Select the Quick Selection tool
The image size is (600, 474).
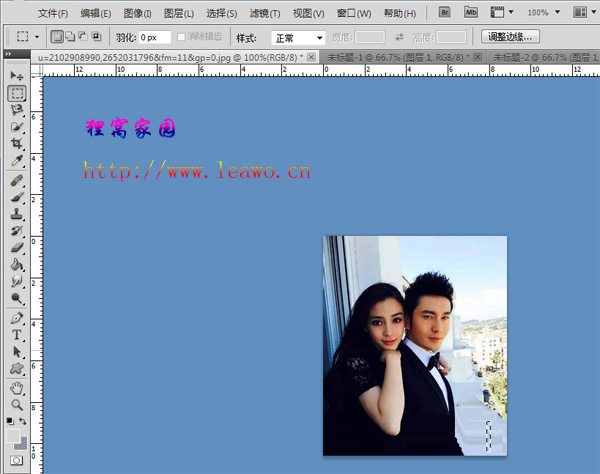(x=16, y=127)
